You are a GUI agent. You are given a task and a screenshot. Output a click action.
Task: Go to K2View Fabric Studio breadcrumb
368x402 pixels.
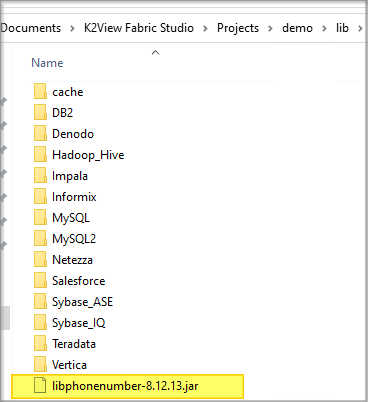click(139, 28)
